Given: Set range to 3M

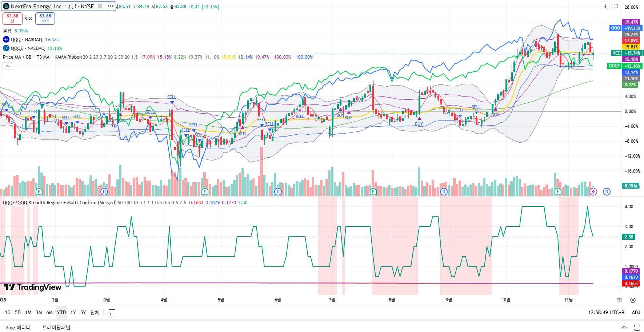Looking at the screenshot, I should pyautogui.click(x=39, y=312).
